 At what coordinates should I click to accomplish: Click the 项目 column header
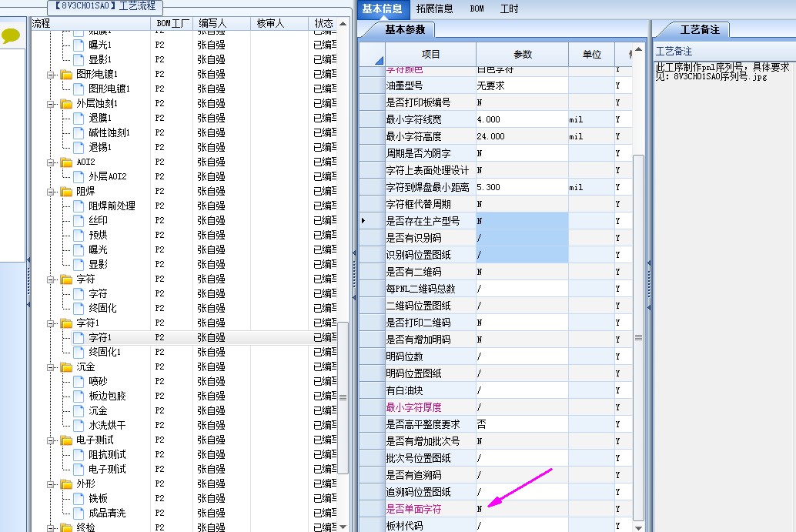click(x=430, y=55)
